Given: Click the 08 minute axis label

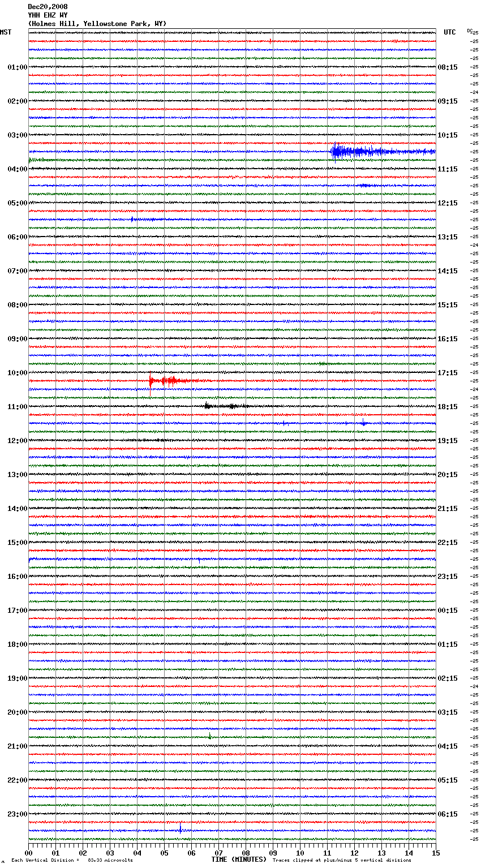Looking at the screenshot, I should (246, 853).
